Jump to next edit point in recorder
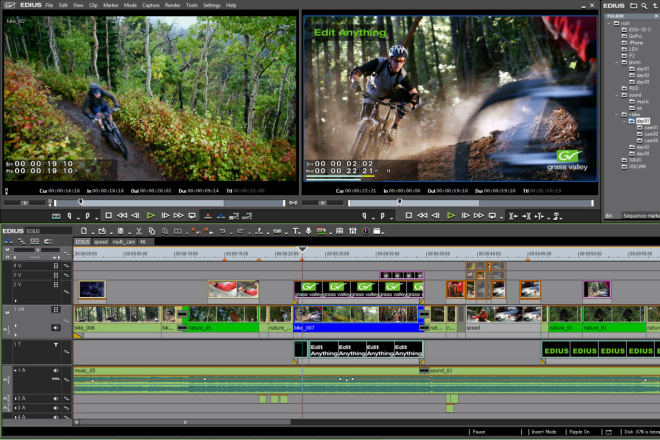This screenshot has width=660, height=440. [x=526, y=216]
